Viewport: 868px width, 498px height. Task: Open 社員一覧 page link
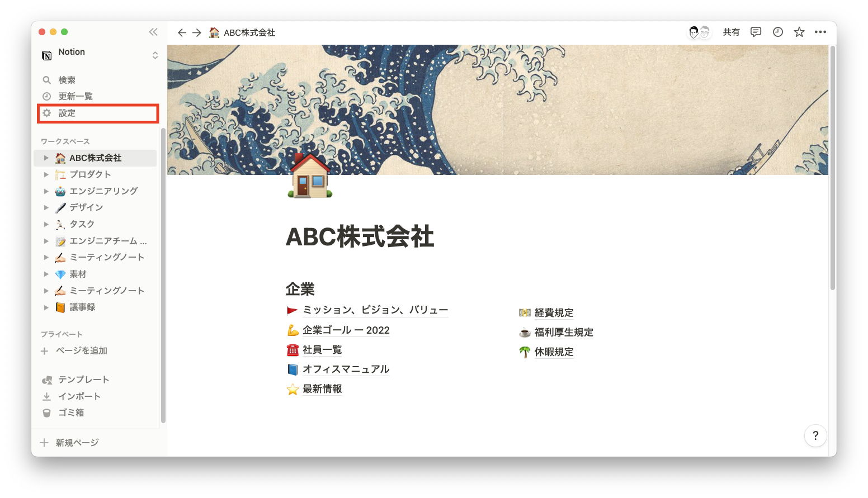tap(322, 350)
